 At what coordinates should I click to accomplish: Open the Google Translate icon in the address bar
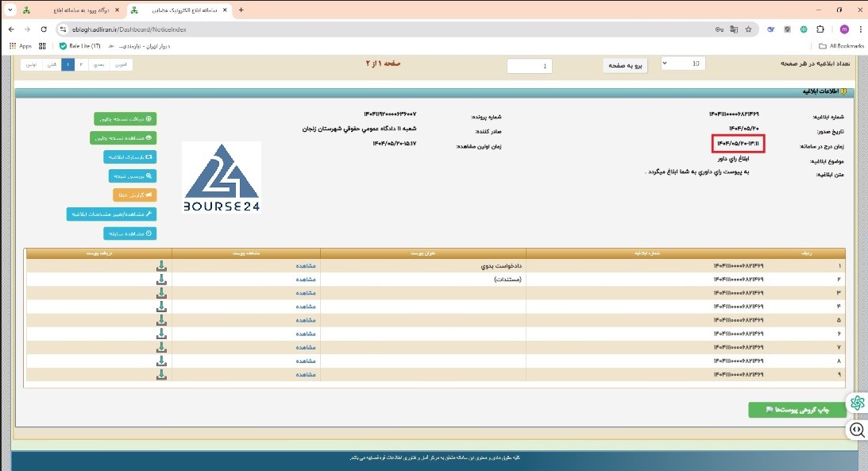point(734,29)
